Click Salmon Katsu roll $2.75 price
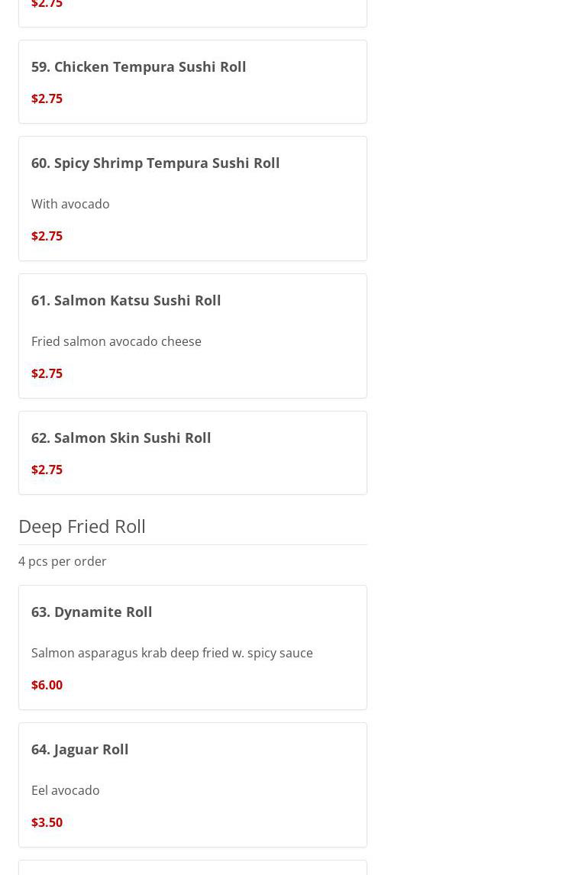Image resolution: width=588 pixels, height=875 pixels. click(47, 373)
